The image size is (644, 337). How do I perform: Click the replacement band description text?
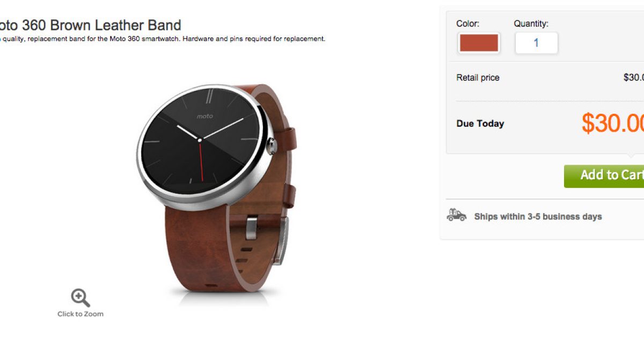163,39
